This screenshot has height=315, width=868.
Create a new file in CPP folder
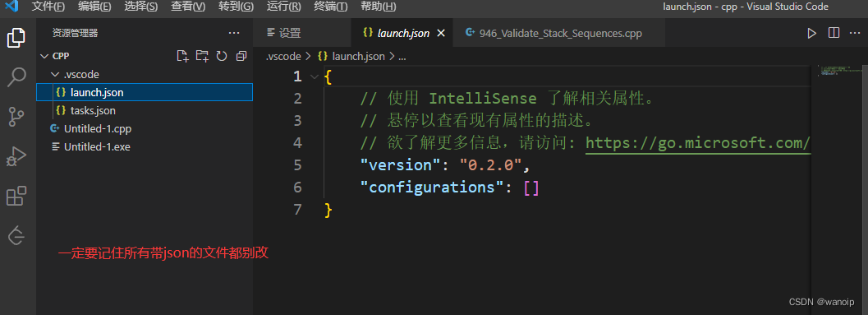point(182,56)
